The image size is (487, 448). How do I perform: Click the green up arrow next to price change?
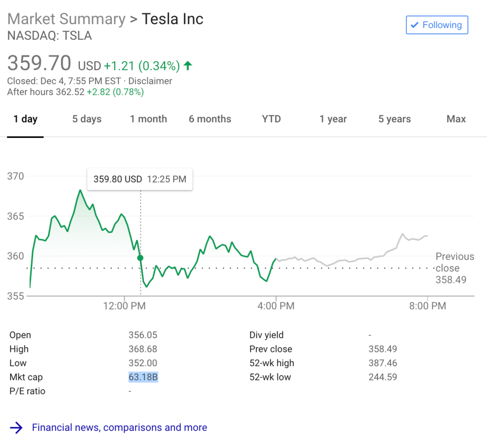click(x=188, y=66)
